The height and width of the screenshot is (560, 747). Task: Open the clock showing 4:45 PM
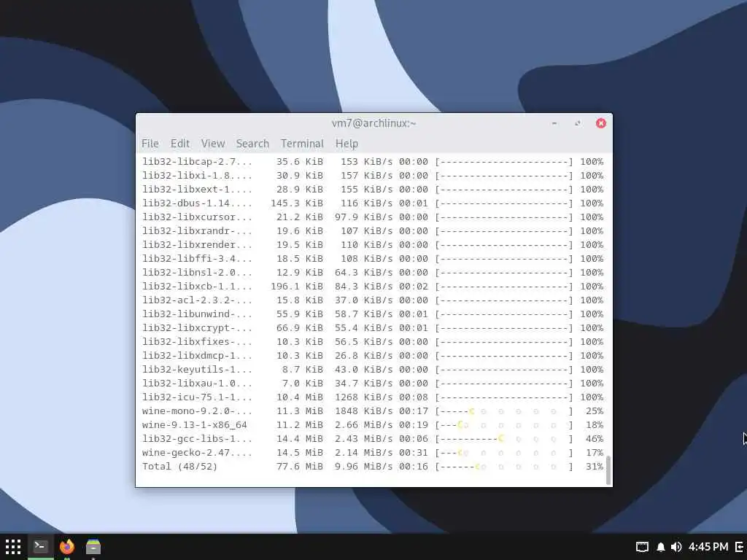coord(708,547)
